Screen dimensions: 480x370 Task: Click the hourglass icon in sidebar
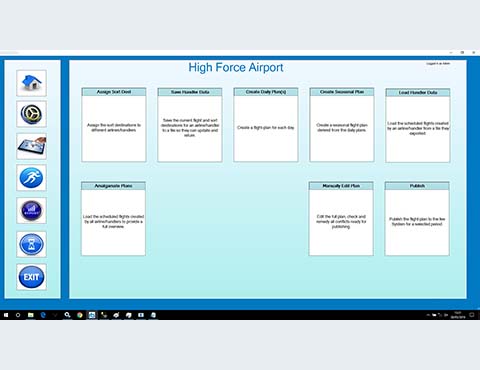[31, 244]
